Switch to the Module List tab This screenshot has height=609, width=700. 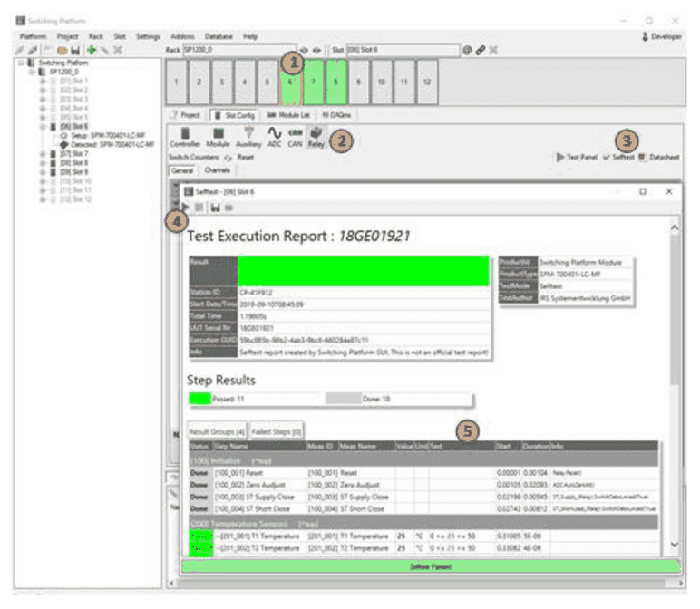[288, 115]
